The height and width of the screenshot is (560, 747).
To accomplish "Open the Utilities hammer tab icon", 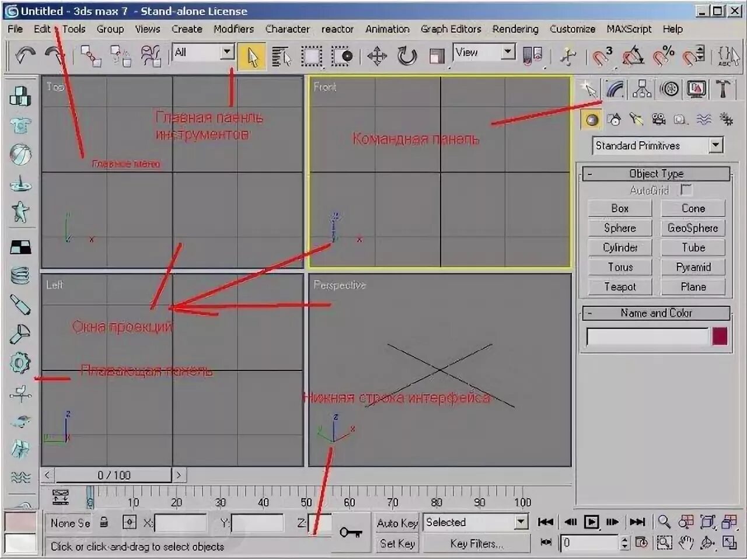I will tap(723, 89).
